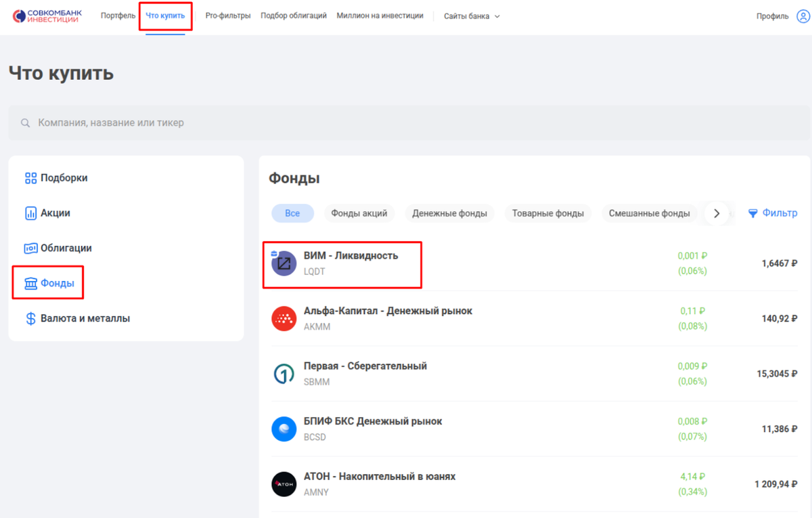Click the Акции chart icon
812x518 pixels.
pyautogui.click(x=30, y=213)
